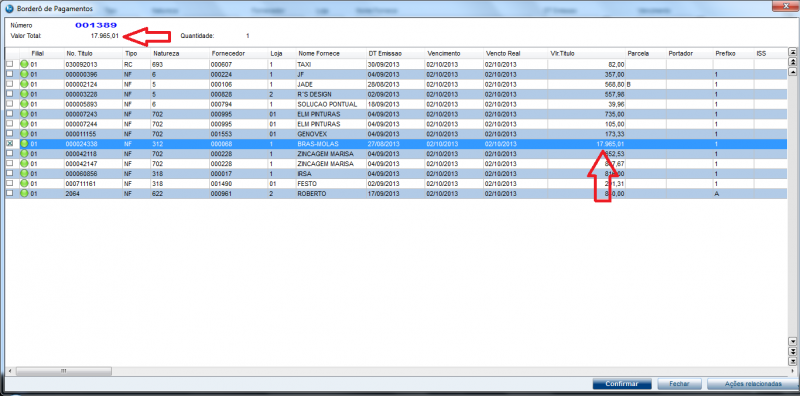The image size is (800, 396).
Task: Click the green status icon of the JF row
Action: 24,75
